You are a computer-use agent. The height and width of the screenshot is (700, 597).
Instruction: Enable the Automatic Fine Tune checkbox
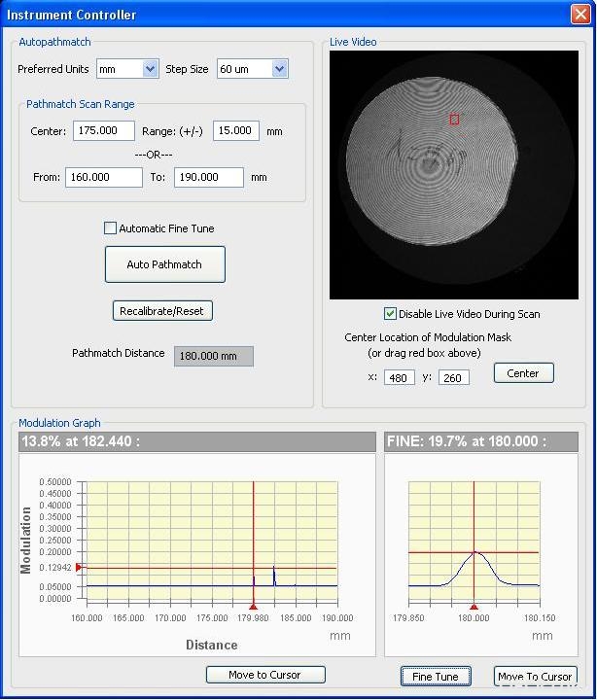click(x=110, y=228)
